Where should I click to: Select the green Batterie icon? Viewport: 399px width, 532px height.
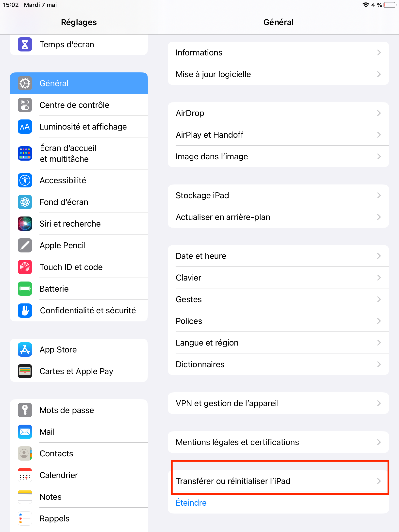click(25, 289)
